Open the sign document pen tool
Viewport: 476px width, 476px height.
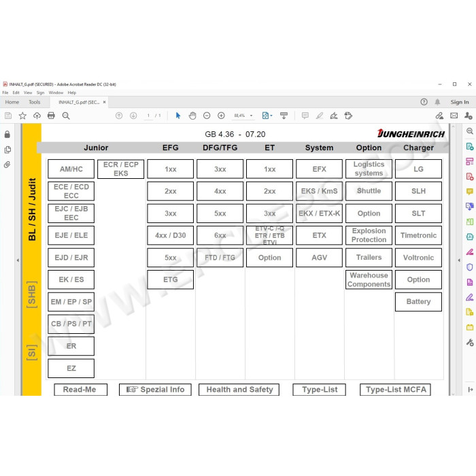point(334,116)
